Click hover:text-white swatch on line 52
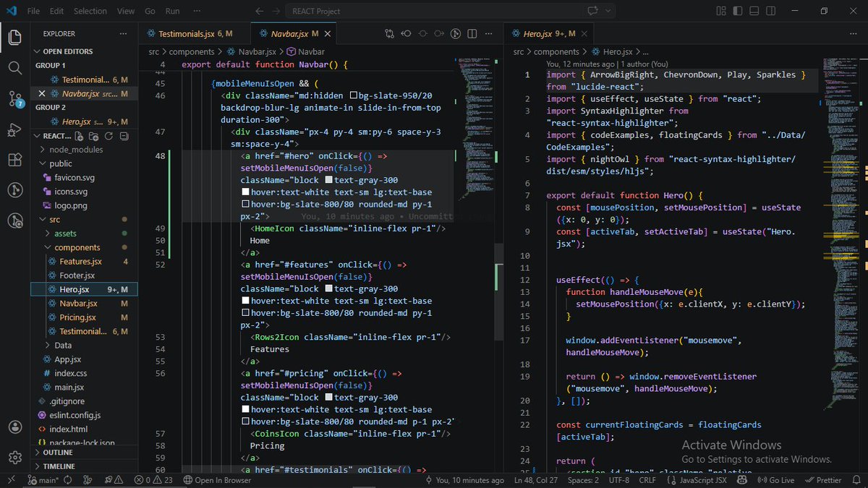Screen dimensions: 868x488 coord(245,301)
